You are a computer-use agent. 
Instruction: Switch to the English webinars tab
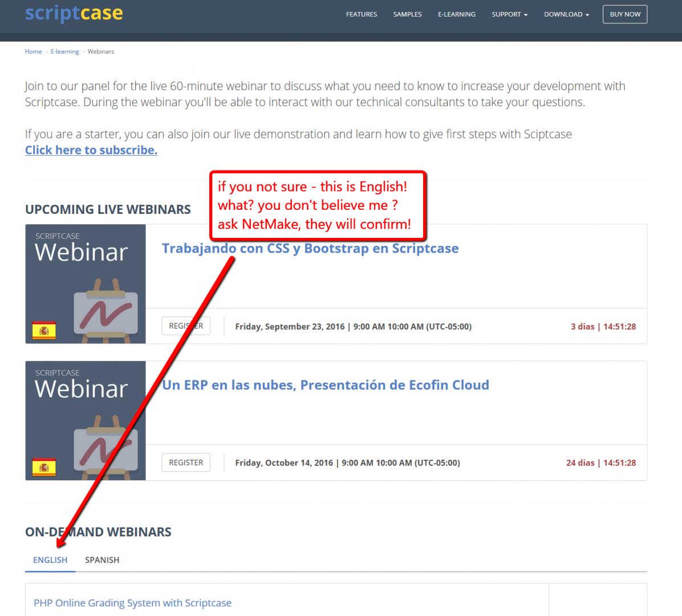pos(50,560)
